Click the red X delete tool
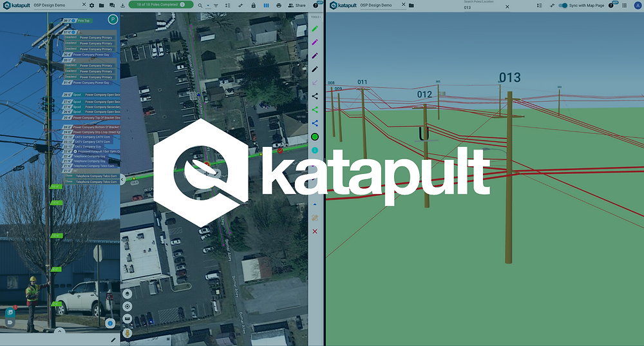The width and height of the screenshot is (644, 346). point(315,231)
